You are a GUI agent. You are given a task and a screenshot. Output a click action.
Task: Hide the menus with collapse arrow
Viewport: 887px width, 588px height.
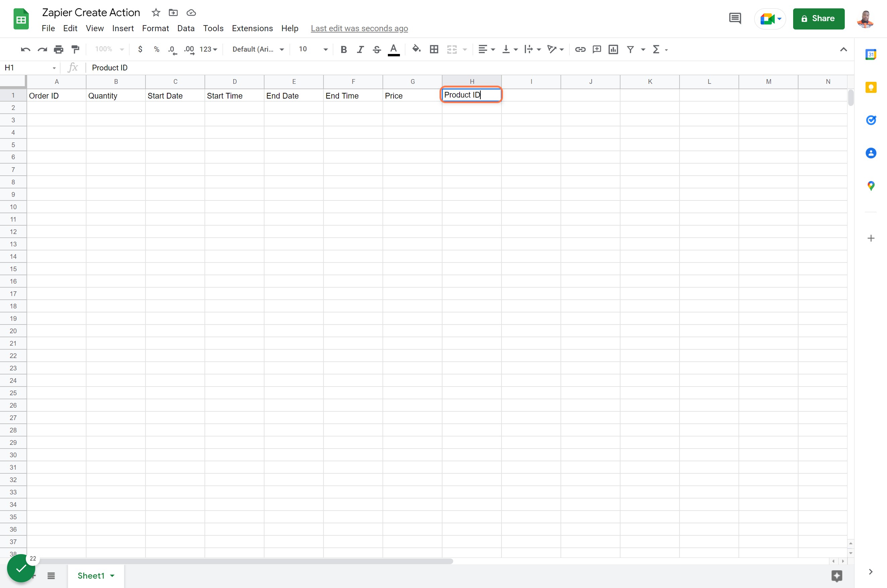[x=843, y=50]
